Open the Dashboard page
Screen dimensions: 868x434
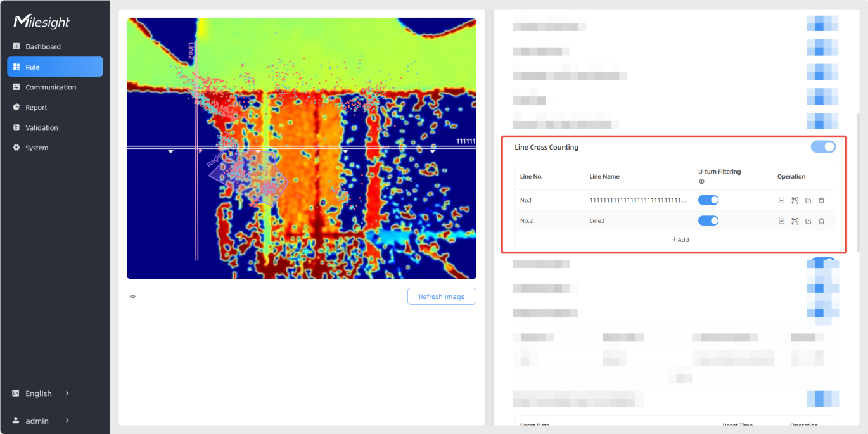[43, 47]
